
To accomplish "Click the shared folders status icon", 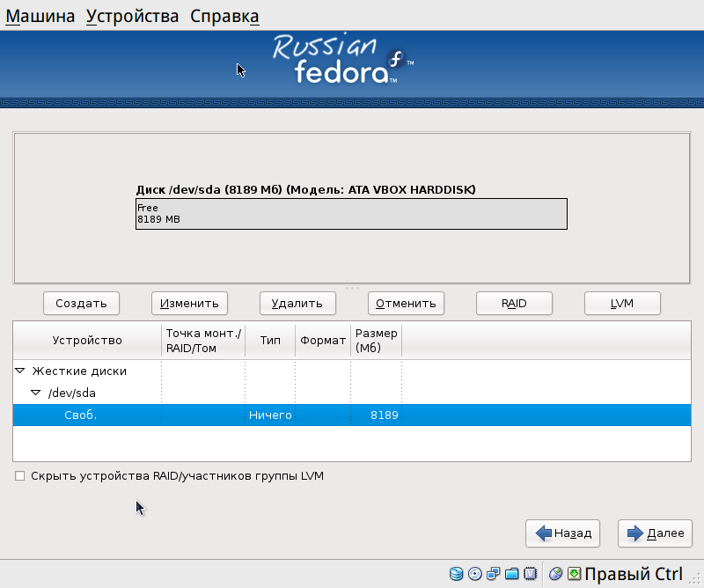I will tap(512, 574).
